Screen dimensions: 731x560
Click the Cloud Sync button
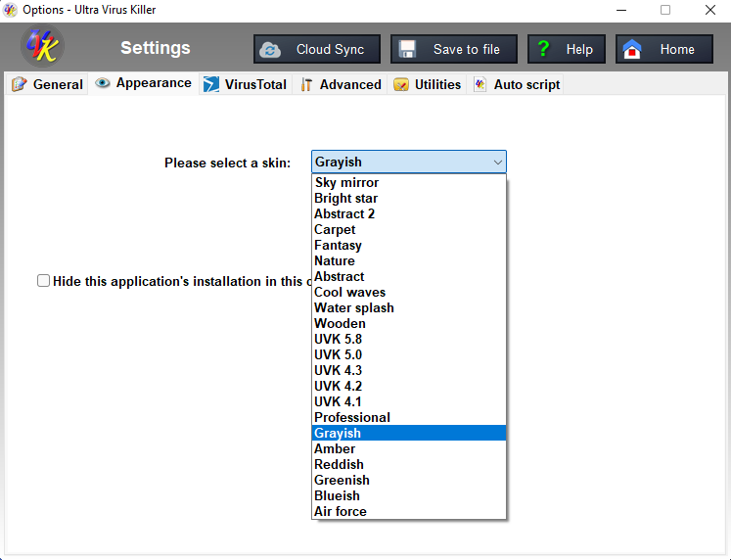(x=317, y=49)
